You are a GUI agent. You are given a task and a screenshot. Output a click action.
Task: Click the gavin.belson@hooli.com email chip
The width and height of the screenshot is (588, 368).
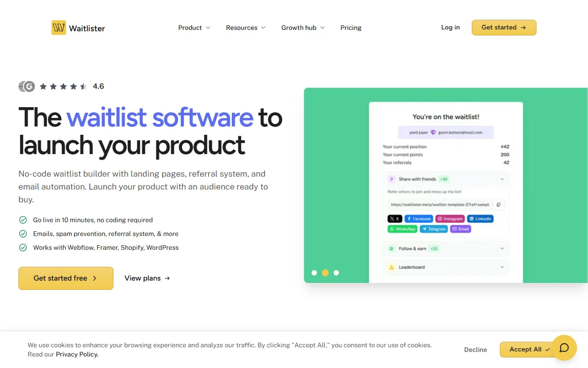click(x=446, y=132)
